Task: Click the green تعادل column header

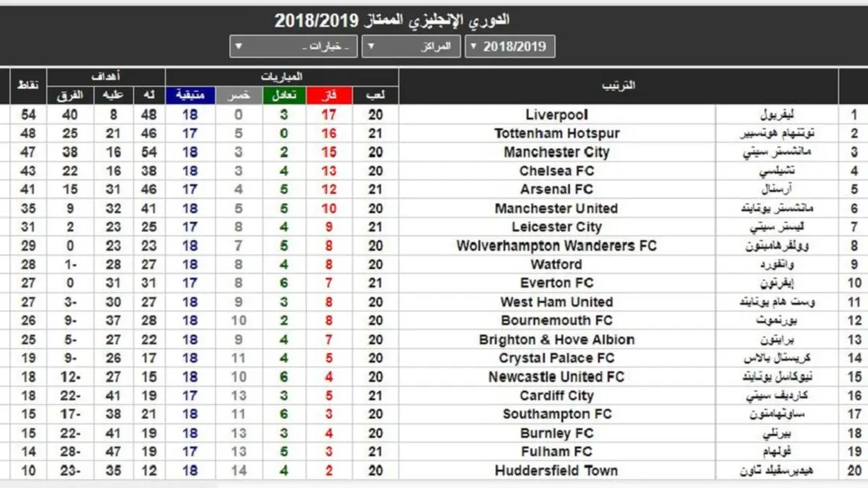Action: [283, 95]
